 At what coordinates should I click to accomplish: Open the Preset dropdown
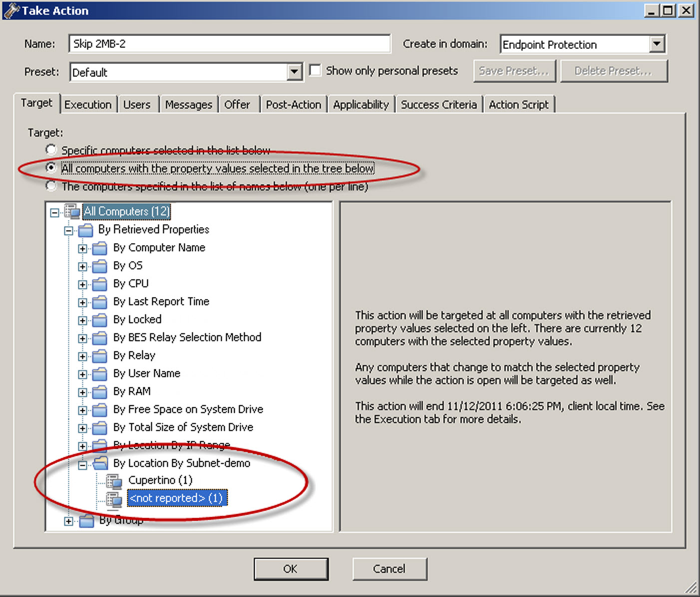[x=295, y=72]
